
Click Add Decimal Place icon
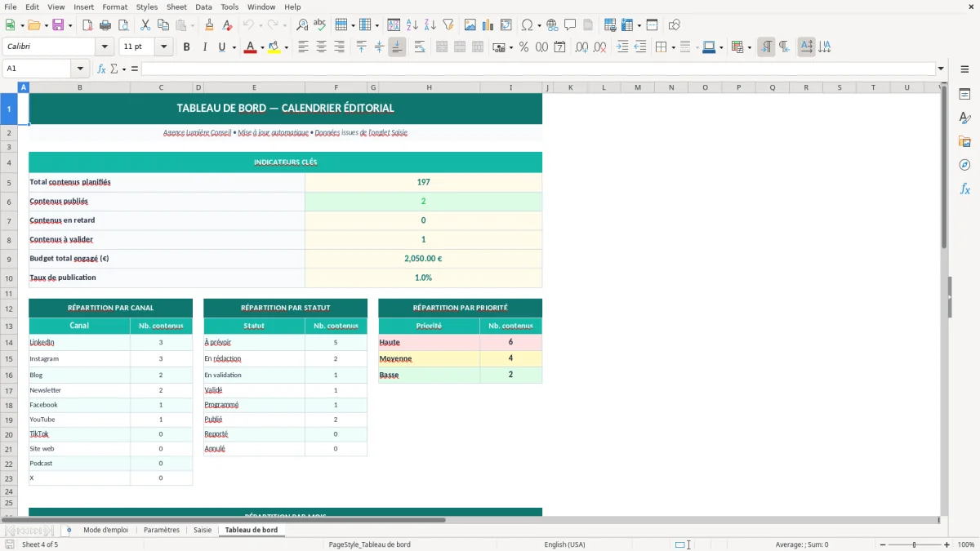tap(582, 47)
